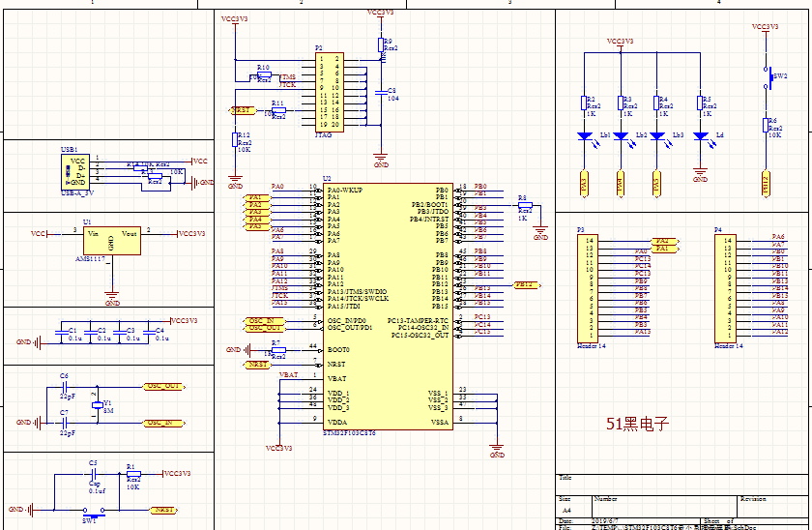Click the GND symbol right of R8
Image resolution: width=812 pixels, height=530 pixels.
(540, 232)
